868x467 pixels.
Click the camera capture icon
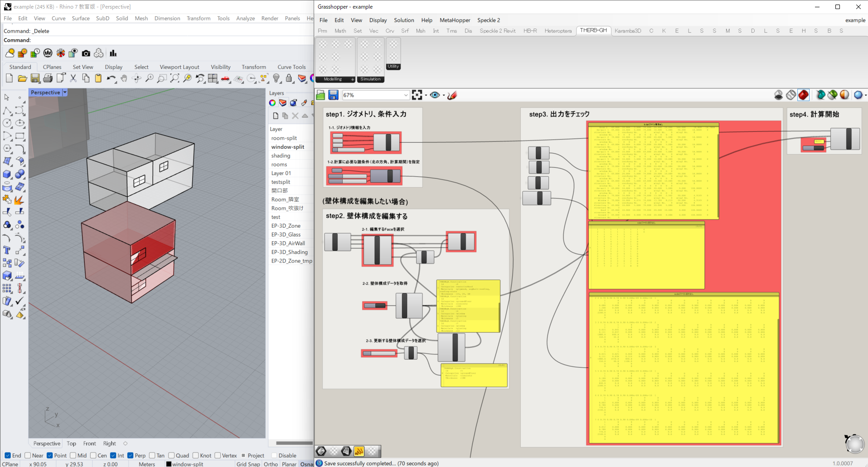click(x=86, y=53)
